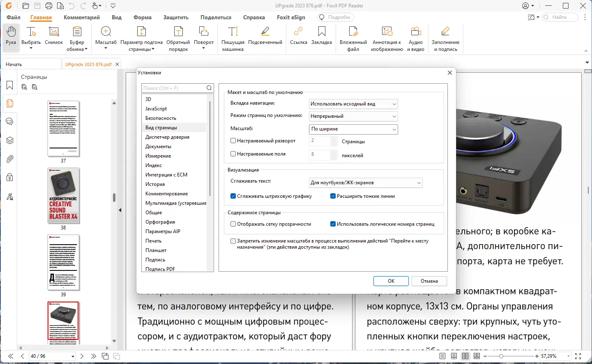This screenshot has height=364, width=592.
Task: Uncheck Сглаживать штриховую графику option
Action: coord(233,196)
